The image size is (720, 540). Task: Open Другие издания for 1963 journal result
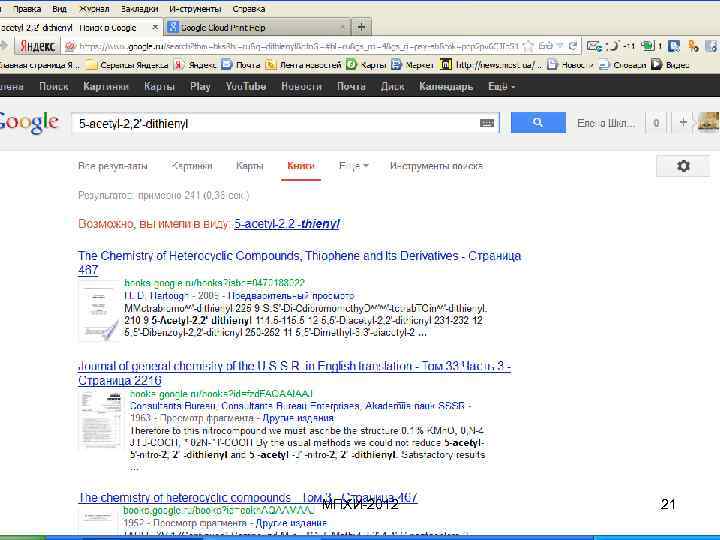[x=298, y=418]
